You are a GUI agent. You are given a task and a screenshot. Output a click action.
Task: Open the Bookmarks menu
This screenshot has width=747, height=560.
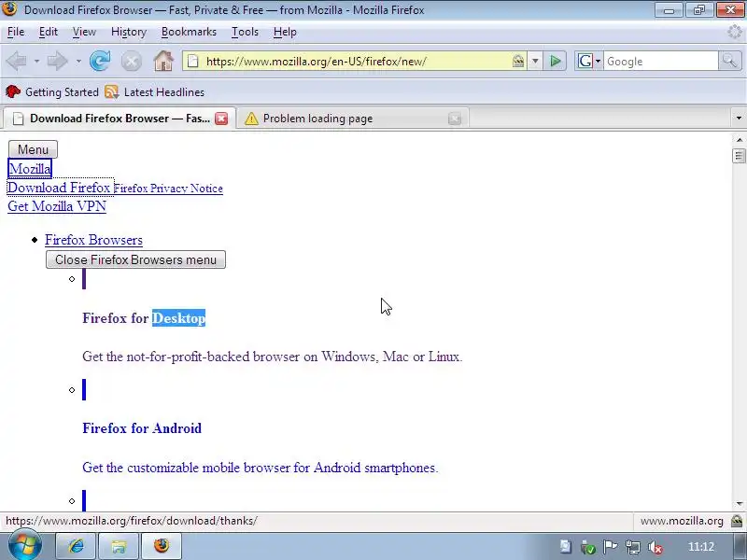[189, 32]
